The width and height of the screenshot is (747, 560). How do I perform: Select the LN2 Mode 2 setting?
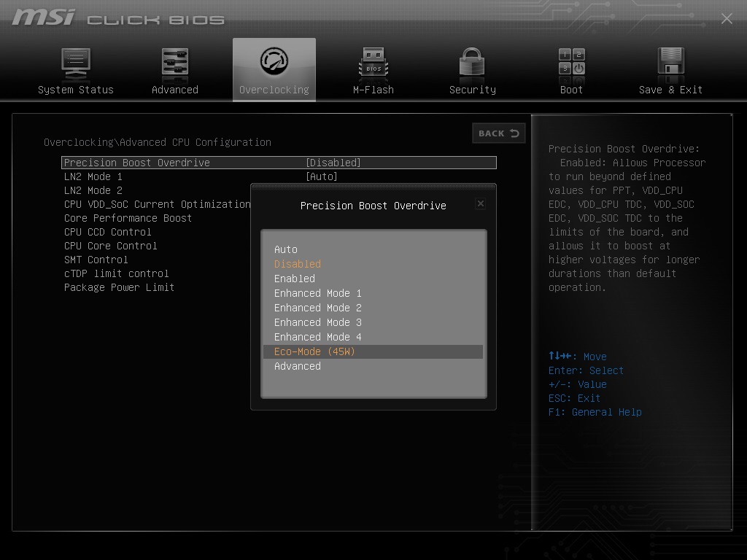click(x=93, y=190)
